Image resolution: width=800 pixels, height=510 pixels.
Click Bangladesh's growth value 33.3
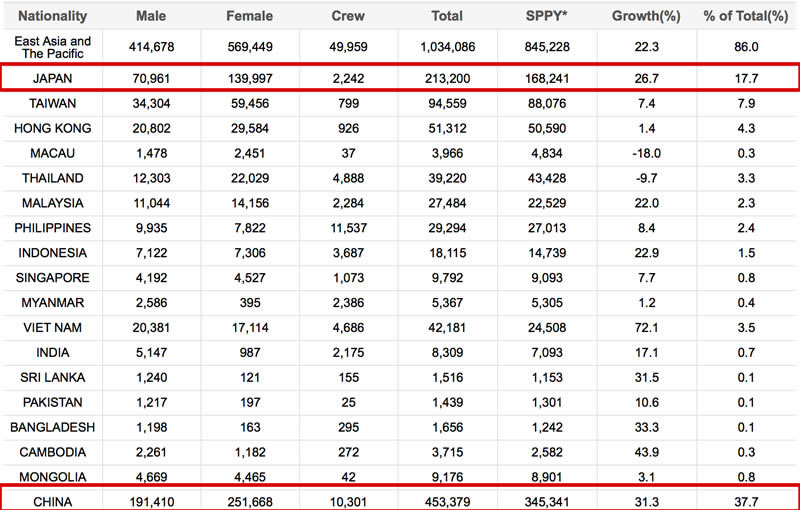click(646, 427)
